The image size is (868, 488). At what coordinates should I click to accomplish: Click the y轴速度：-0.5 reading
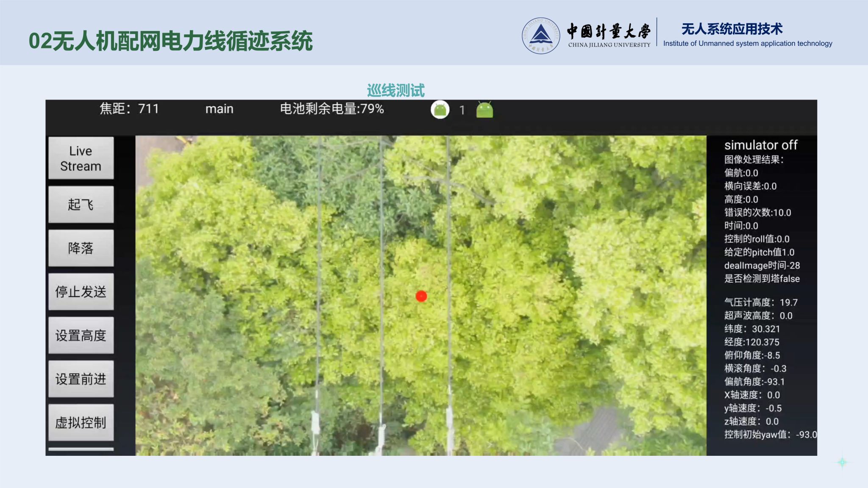click(x=753, y=408)
